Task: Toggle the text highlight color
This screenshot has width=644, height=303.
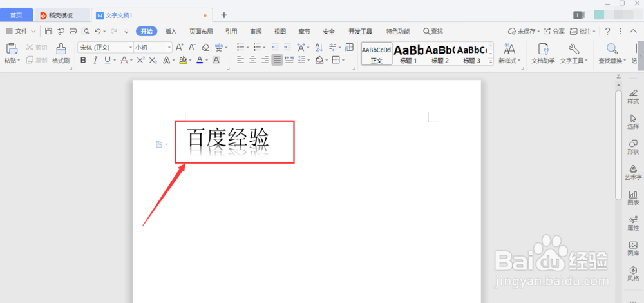Action: pos(183,60)
